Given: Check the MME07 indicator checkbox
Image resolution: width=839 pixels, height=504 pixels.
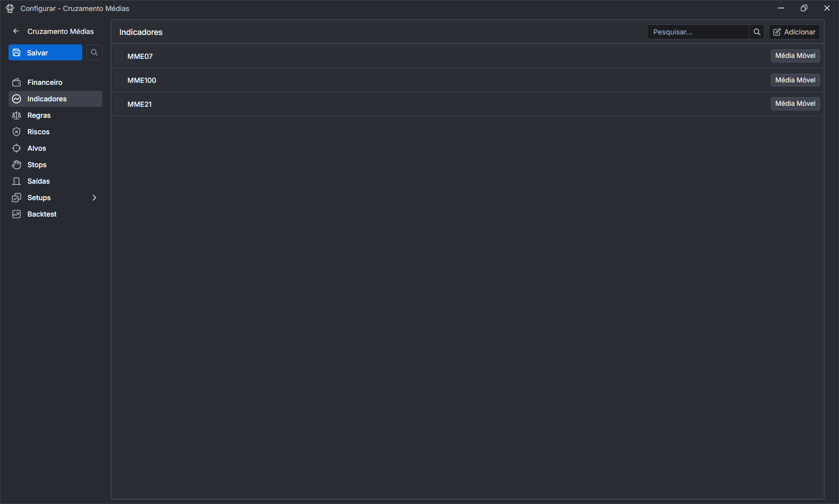Looking at the screenshot, I should point(119,56).
